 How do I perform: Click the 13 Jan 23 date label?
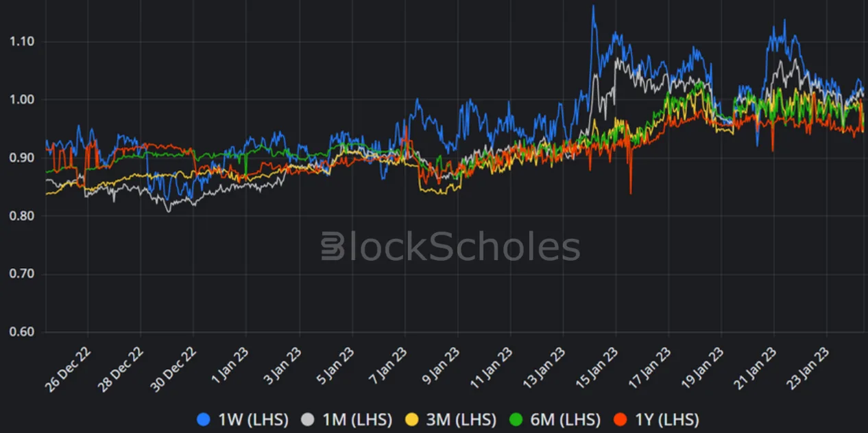[x=544, y=366]
